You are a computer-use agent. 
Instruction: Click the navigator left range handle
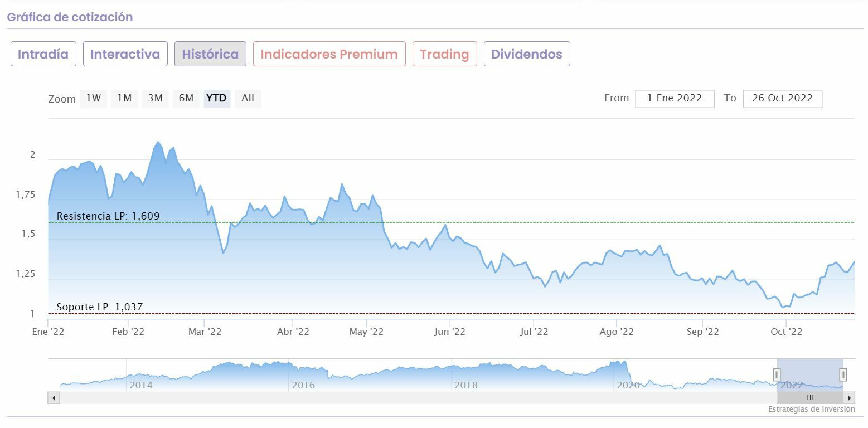777,374
